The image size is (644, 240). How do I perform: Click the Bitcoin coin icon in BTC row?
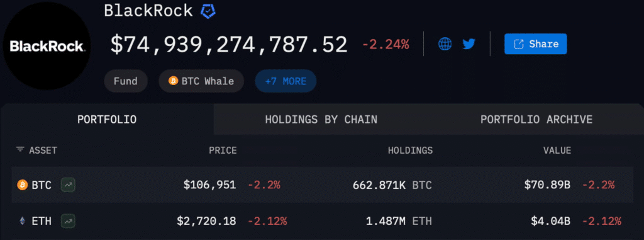pyautogui.click(x=22, y=185)
